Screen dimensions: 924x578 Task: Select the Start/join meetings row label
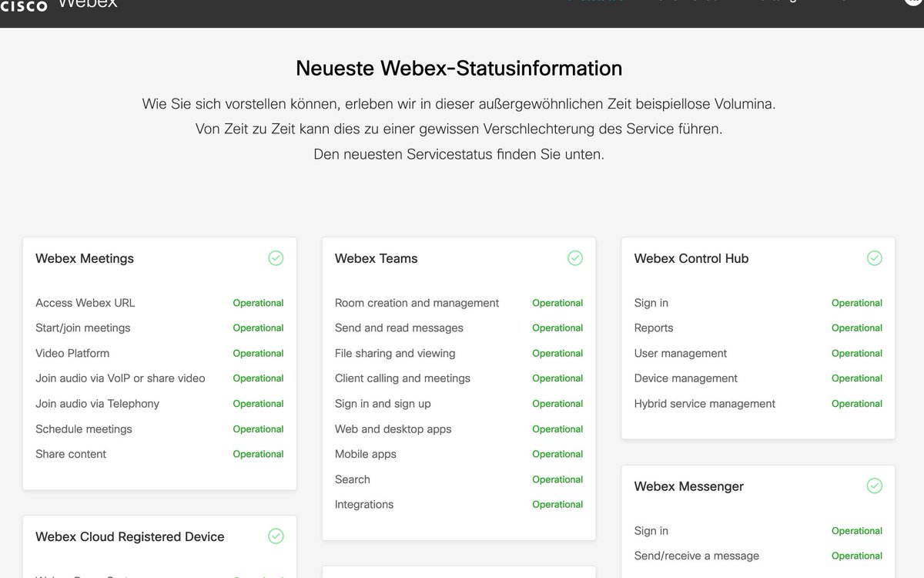point(83,328)
